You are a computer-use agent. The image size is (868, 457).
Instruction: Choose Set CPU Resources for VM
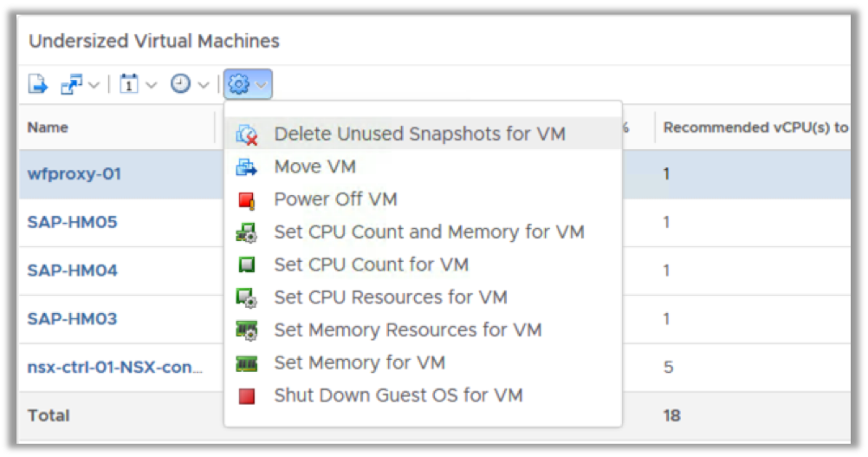390,297
